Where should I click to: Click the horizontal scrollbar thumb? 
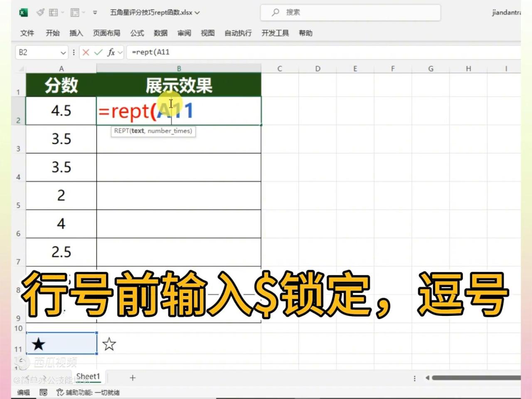coord(476,378)
